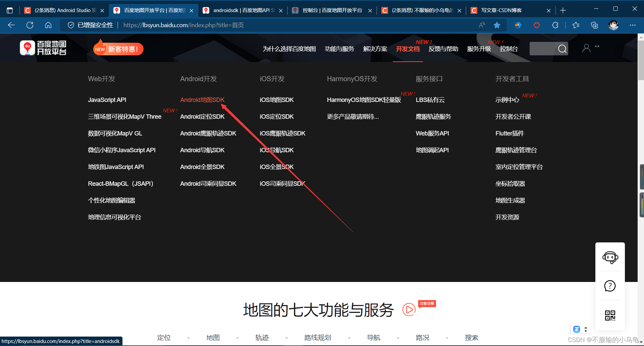Show the QR code icon

click(610, 315)
